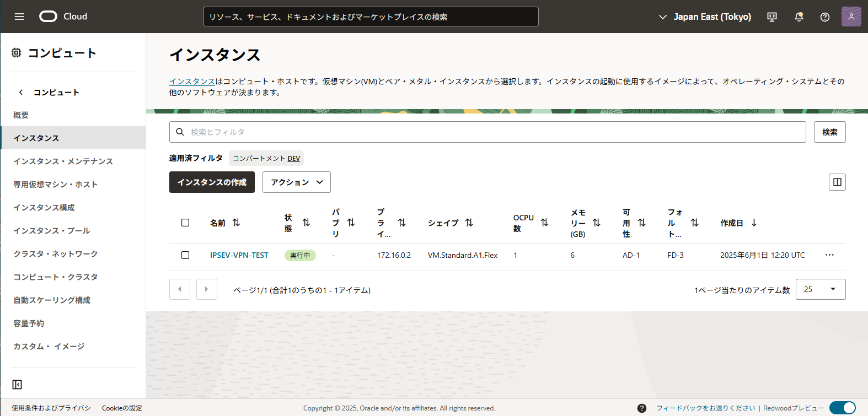Open the notifications bell
The width and height of the screenshot is (868, 416).
799,17
